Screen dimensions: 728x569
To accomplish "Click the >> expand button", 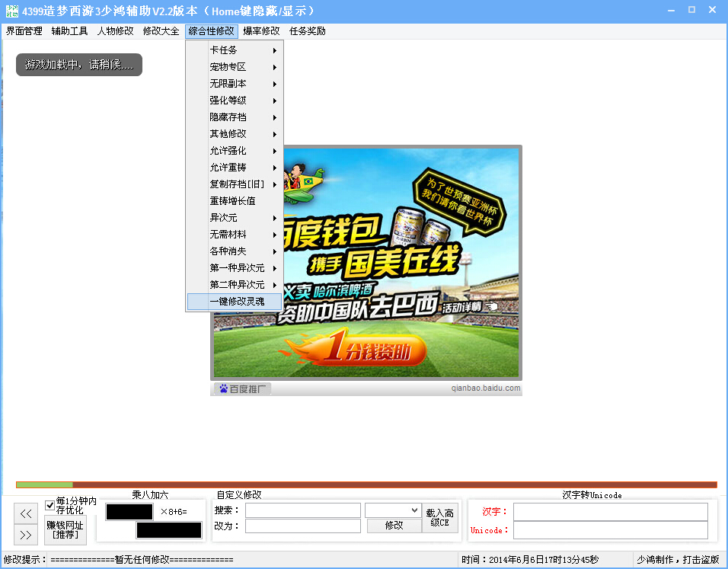I will point(26,535).
